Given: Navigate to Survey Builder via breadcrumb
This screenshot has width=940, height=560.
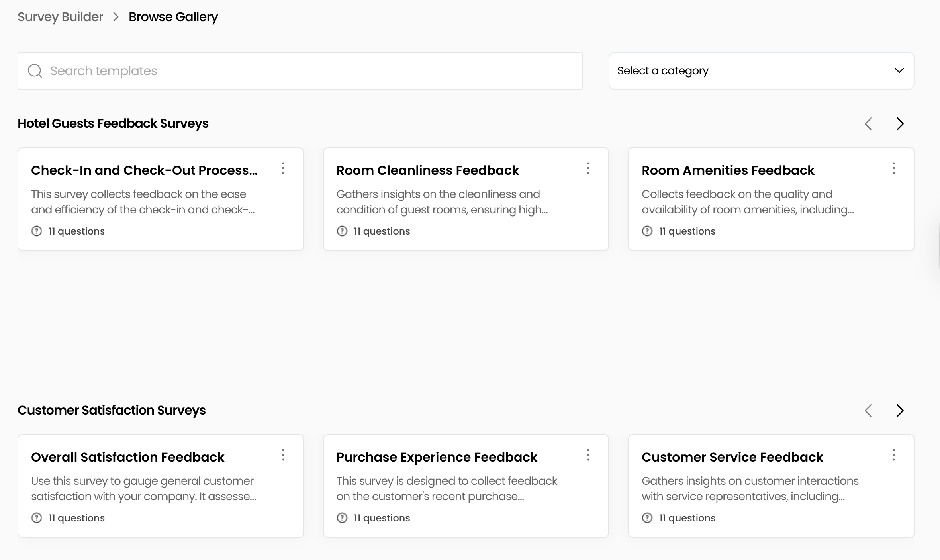Looking at the screenshot, I should 60,16.
